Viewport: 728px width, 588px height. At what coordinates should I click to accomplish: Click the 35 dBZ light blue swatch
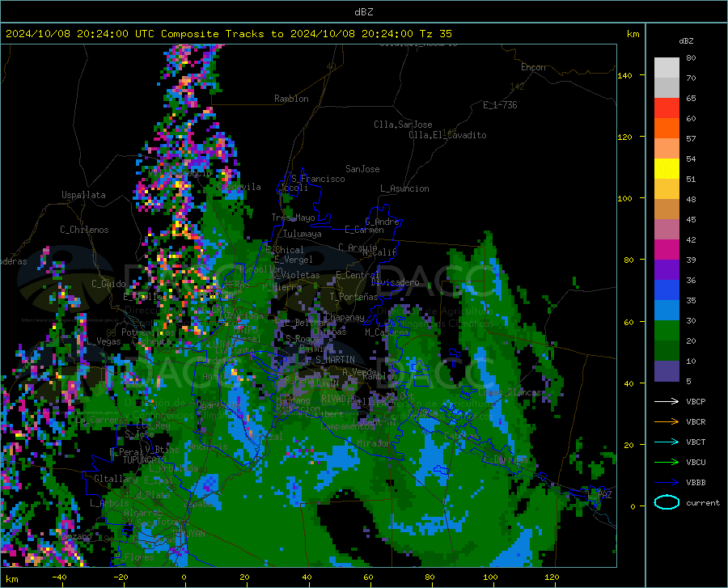[667, 311]
